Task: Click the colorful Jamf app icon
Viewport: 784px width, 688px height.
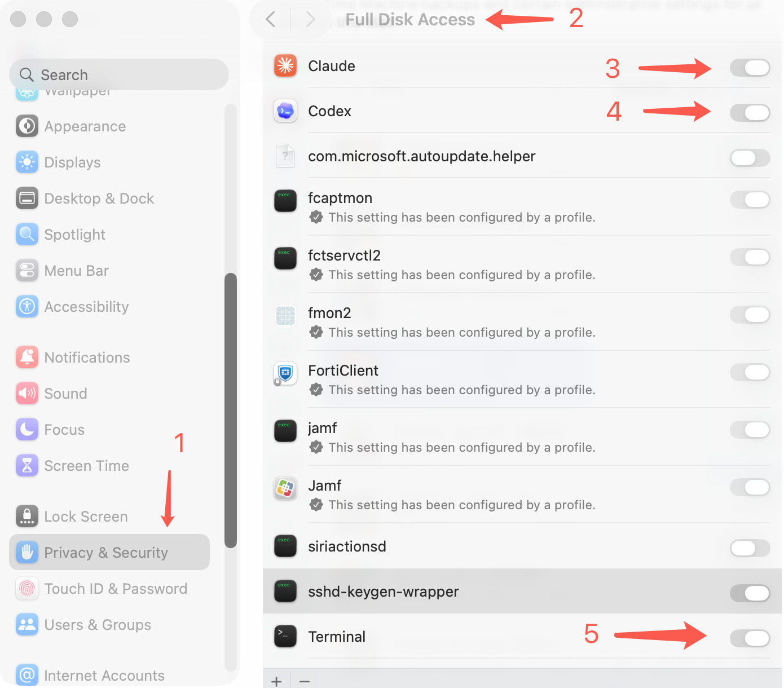Action: (285, 488)
